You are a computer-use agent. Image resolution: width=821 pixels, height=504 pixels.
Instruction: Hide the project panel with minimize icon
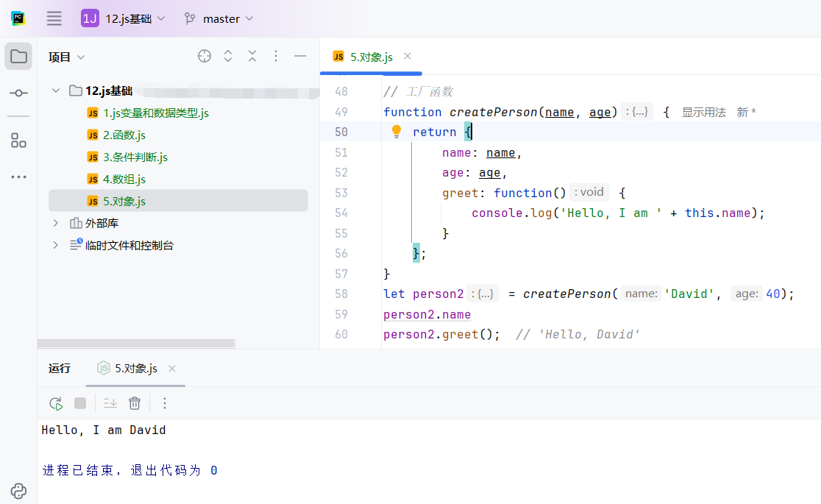coord(300,56)
